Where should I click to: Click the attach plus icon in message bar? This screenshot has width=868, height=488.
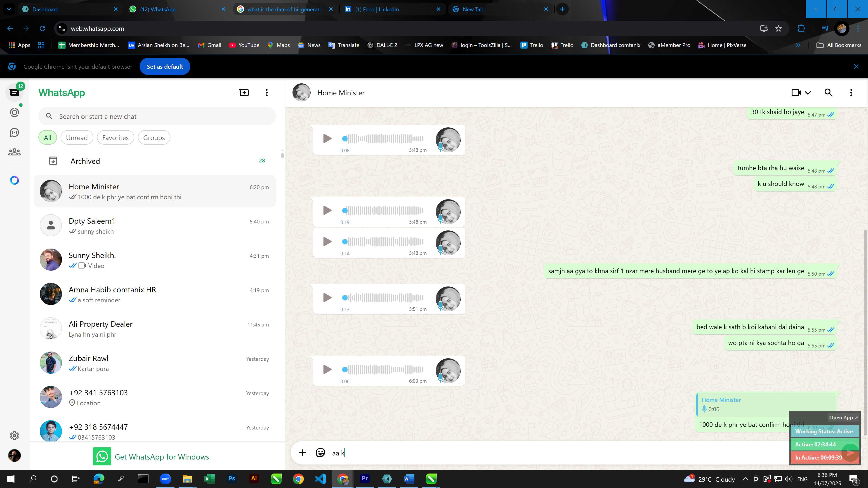click(x=302, y=453)
